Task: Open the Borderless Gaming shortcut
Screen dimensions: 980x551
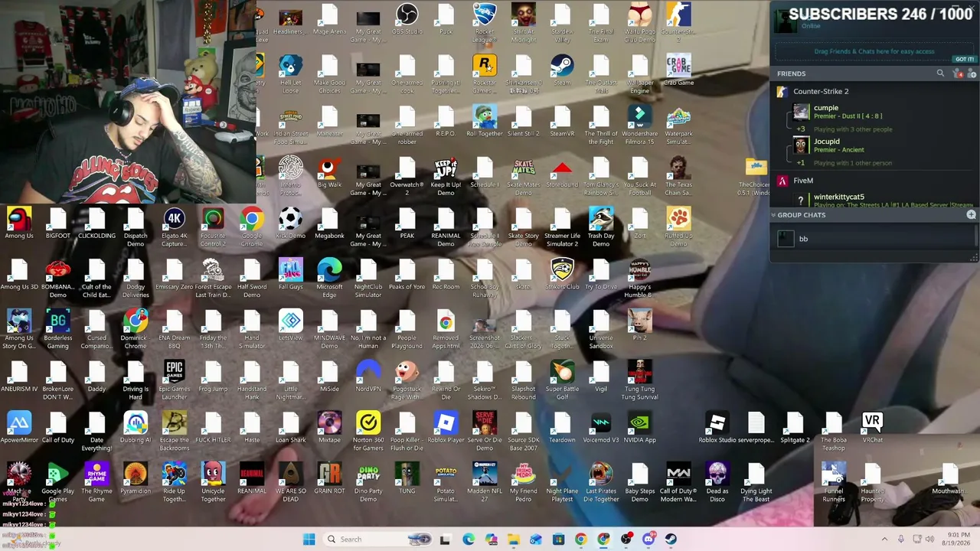Action: (x=57, y=330)
